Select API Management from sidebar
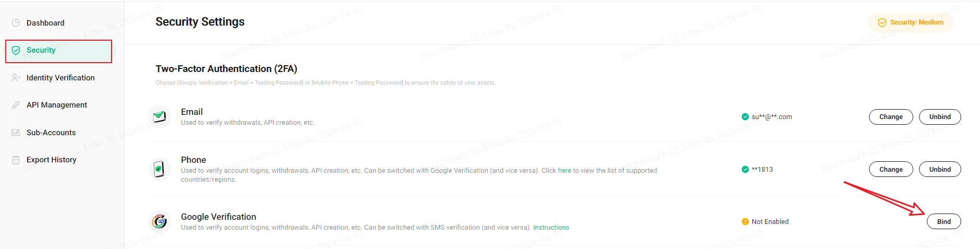Viewport: 980px width, 249px height. coord(57,105)
